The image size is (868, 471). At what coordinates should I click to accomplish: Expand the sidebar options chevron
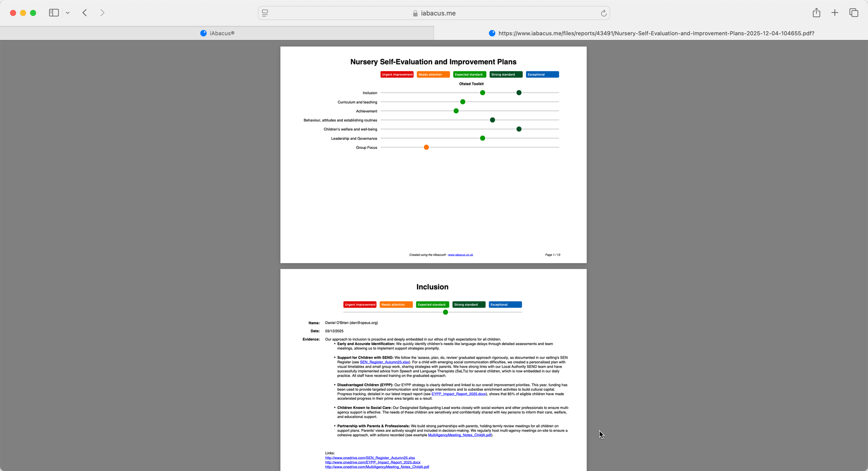point(68,13)
